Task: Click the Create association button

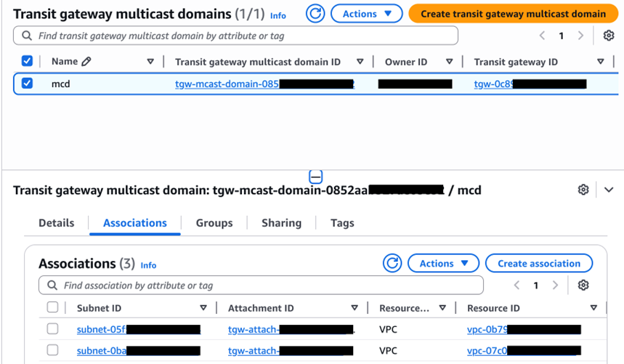Action: coord(539,263)
